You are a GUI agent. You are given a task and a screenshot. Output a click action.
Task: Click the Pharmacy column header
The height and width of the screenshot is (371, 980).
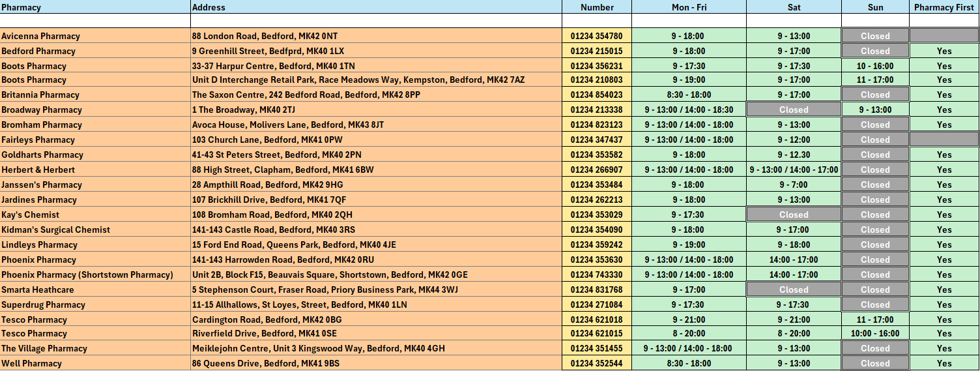click(95, 7)
